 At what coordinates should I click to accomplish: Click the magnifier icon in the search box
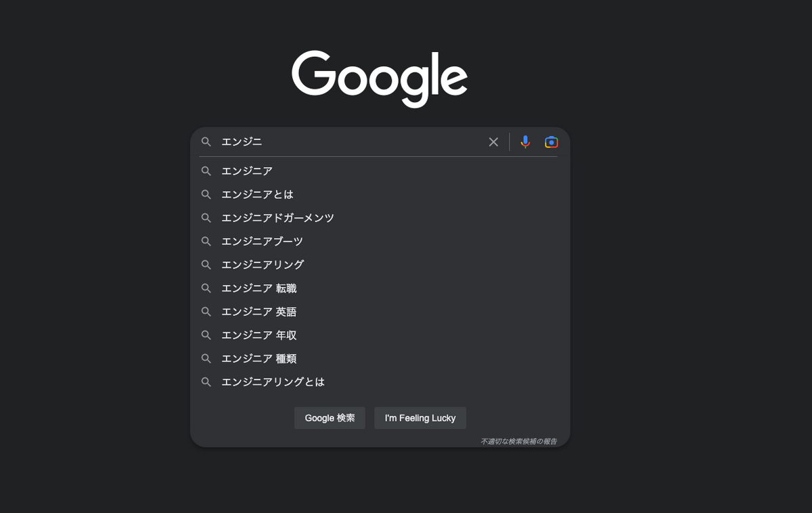click(206, 142)
